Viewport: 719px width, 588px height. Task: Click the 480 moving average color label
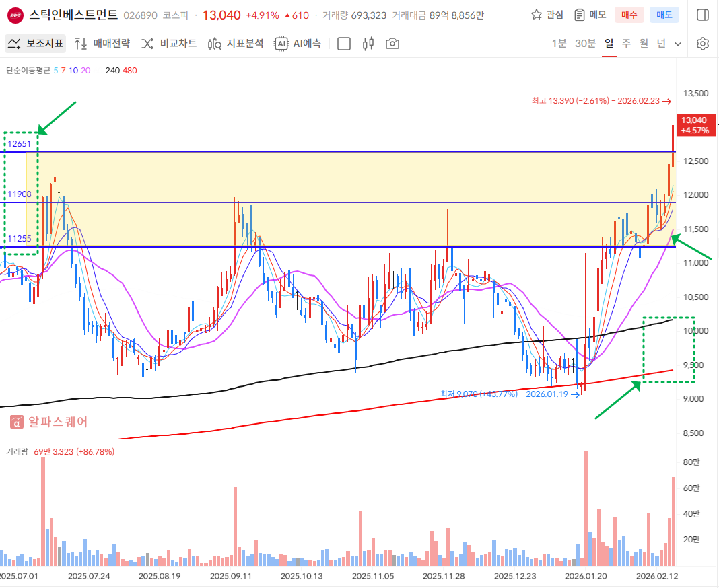click(129, 70)
